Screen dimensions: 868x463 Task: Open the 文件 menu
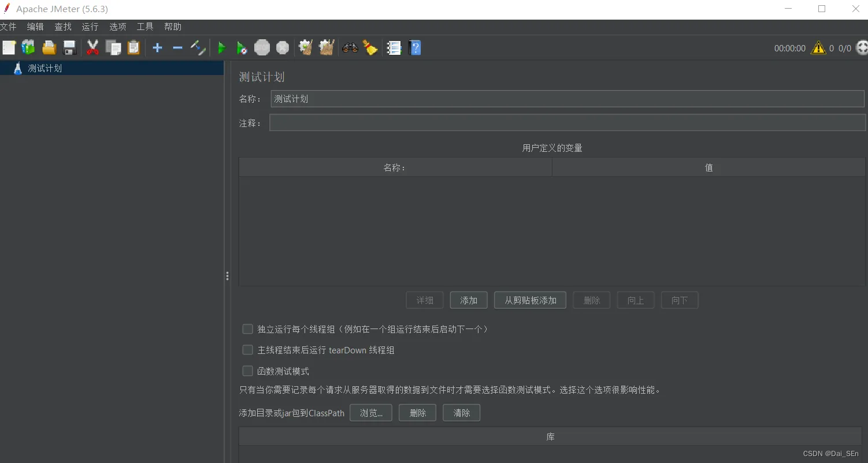[x=8, y=27]
